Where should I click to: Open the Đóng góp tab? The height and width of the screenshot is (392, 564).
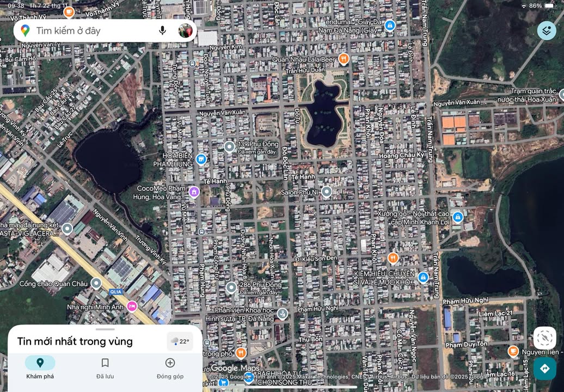click(x=170, y=368)
